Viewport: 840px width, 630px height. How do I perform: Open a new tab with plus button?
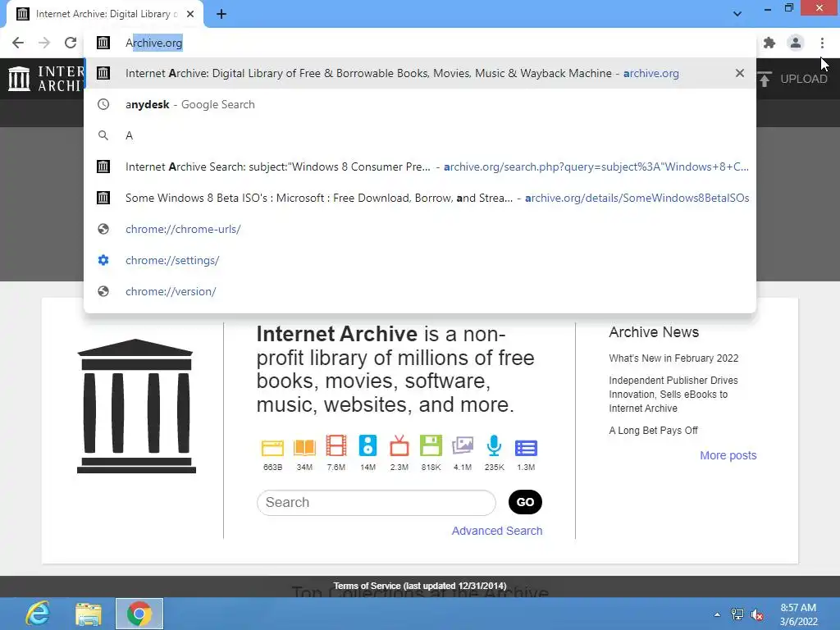(221, 14)
